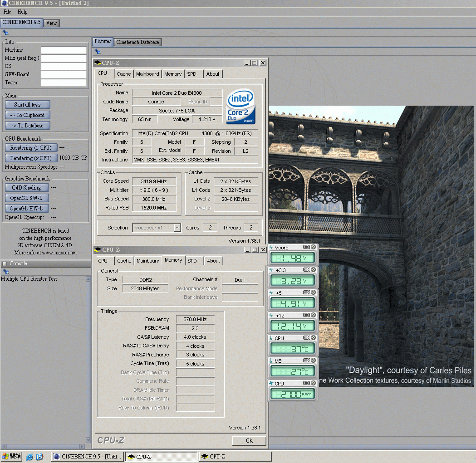Click the dock icon on the MB temperature widget

coord(306,361)
